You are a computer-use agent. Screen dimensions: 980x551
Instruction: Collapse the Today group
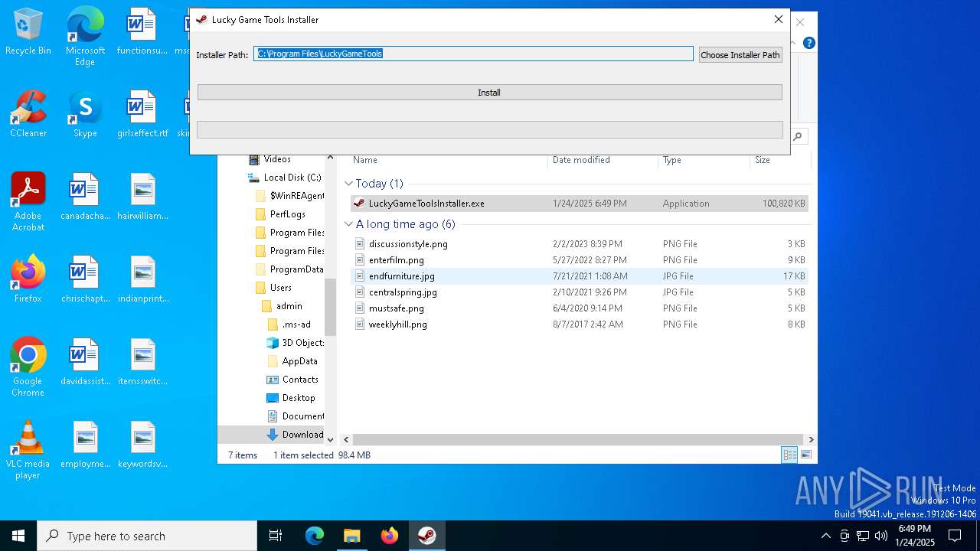click(349, 184)
